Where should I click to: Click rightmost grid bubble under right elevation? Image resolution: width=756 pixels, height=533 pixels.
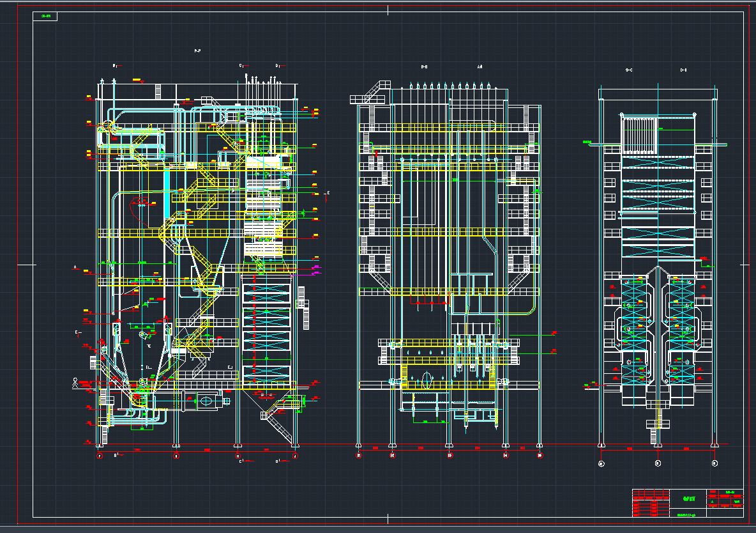tap(715, 463)
